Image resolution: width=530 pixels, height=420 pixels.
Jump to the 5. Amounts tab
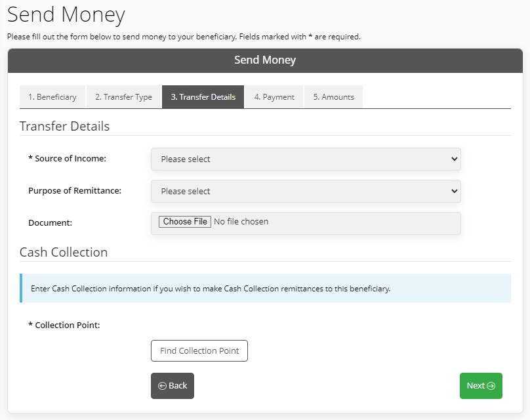(x=334, y=97)
